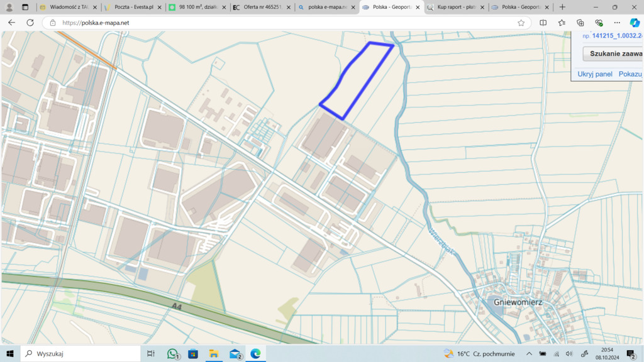Expand the system tray hidden icons chevron
Image resolution: width=644 pixels, height=362 pixels.
tap(529, 354)
